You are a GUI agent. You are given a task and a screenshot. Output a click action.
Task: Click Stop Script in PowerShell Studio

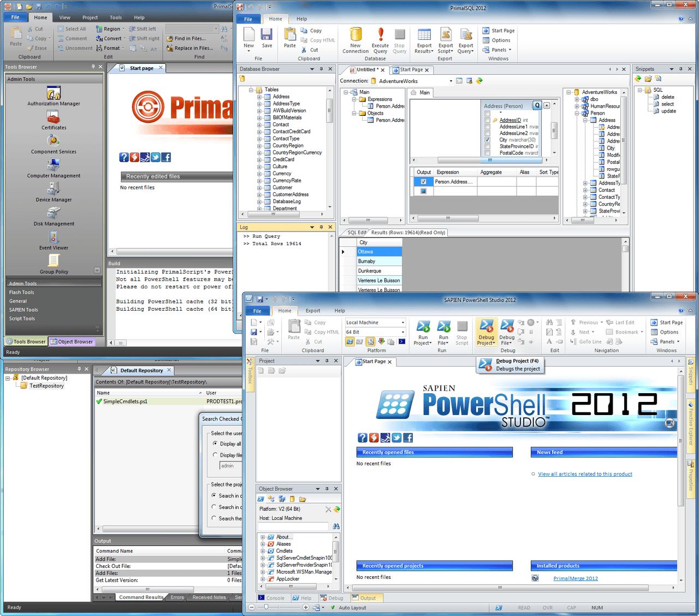click(462, 333)
